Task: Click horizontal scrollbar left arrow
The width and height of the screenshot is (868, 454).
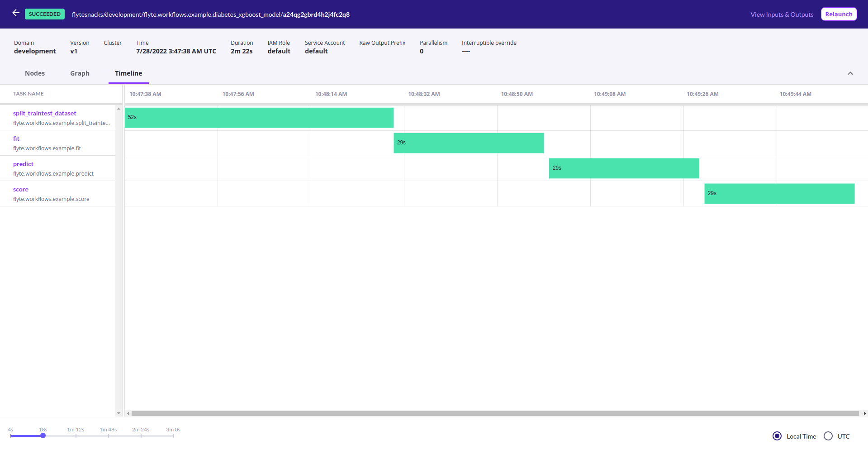Action: click(x=128, y=413)
